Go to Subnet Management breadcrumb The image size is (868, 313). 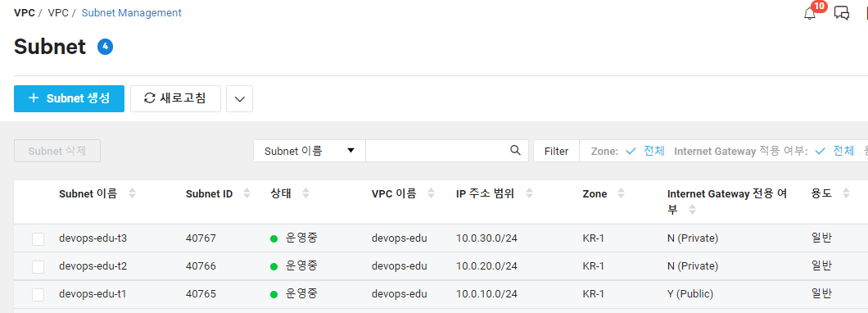tap(131, 12)
